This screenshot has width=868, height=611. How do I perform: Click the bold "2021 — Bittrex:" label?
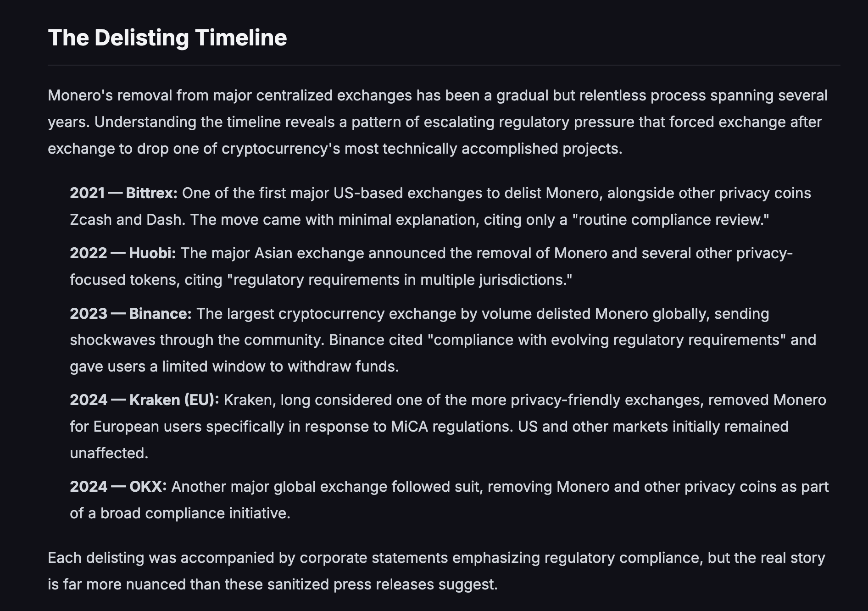[x=123, y=193]
